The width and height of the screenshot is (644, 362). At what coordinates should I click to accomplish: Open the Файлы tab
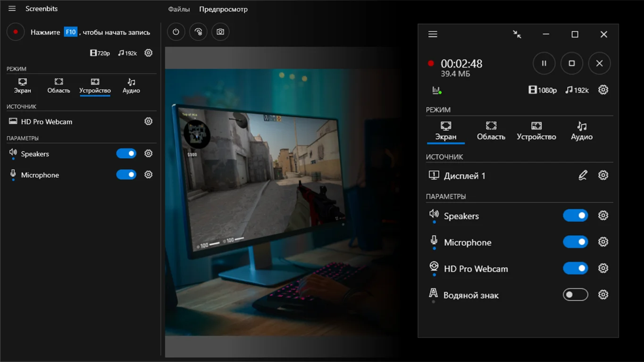tap(179, 9)
